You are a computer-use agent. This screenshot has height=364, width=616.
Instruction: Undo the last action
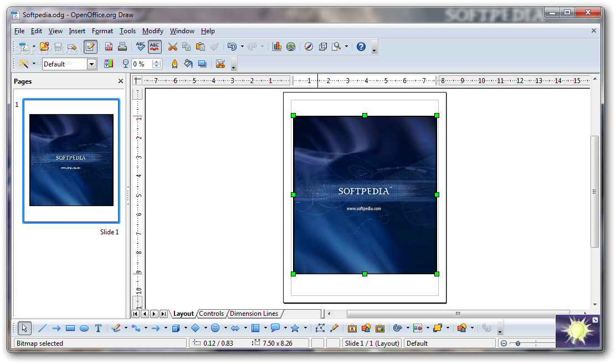(x=232, y=47)
